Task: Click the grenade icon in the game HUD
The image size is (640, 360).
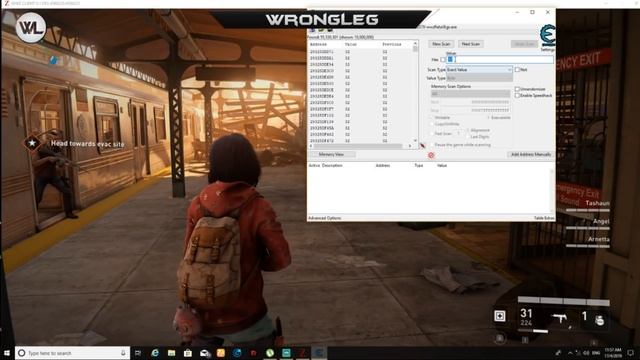Action: click(x=599, y=319)
